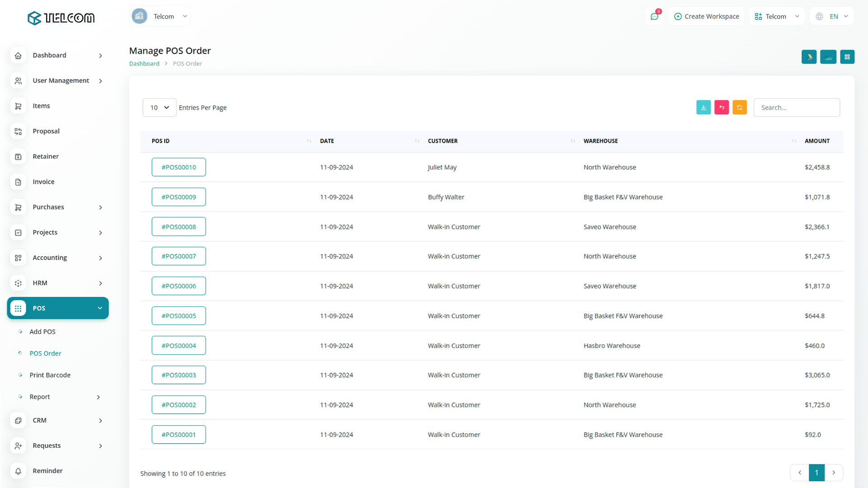Image resolution: width=868 pixels, height=488 pixels.
Task: Go to next page pagination arrow
Action: (x=834, y=473)
